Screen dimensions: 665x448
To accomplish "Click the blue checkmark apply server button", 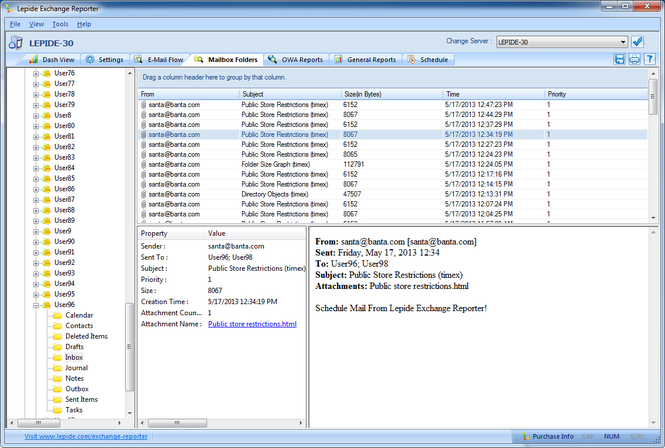I will (637, 42).
